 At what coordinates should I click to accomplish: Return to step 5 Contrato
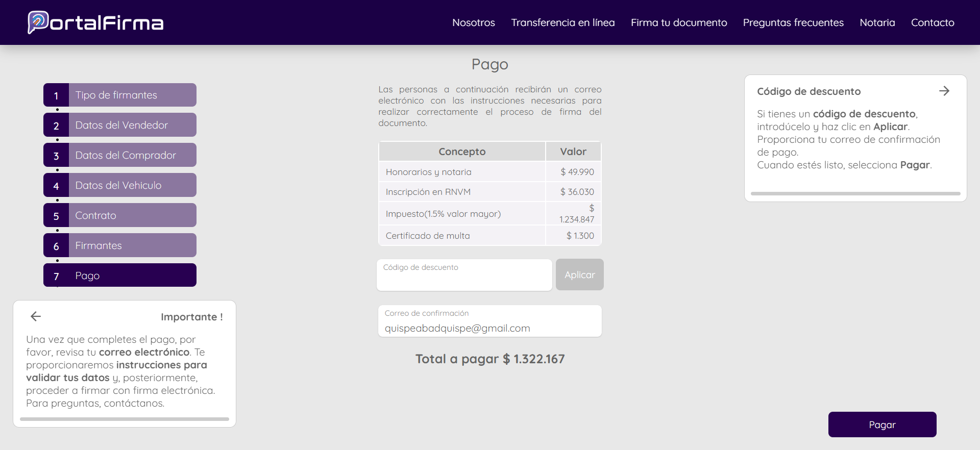click(x=120, y=215)
